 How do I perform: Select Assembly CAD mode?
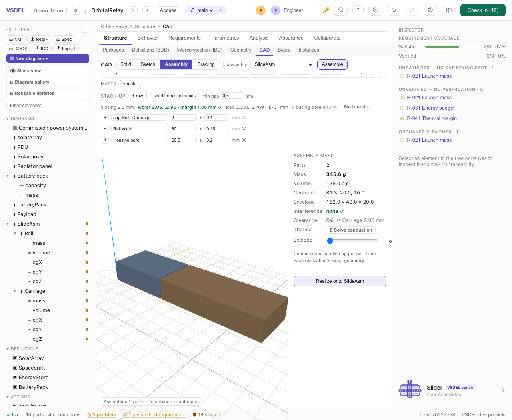[x=176, y=64]
